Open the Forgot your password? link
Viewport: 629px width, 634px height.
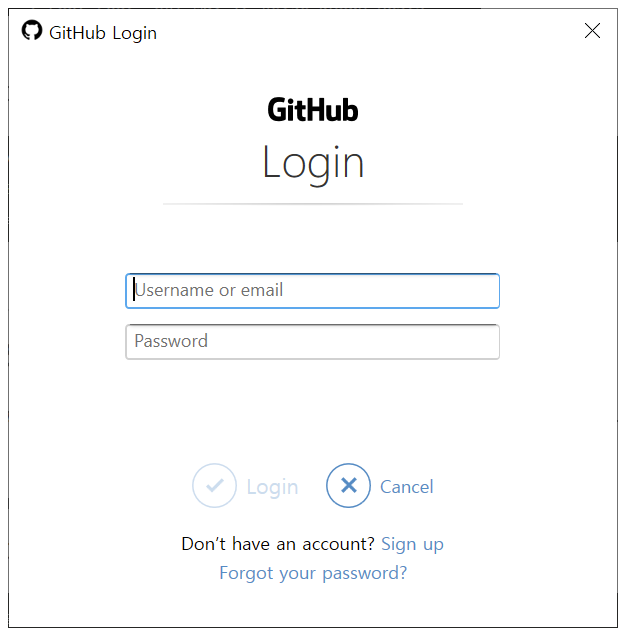point(313,573)
